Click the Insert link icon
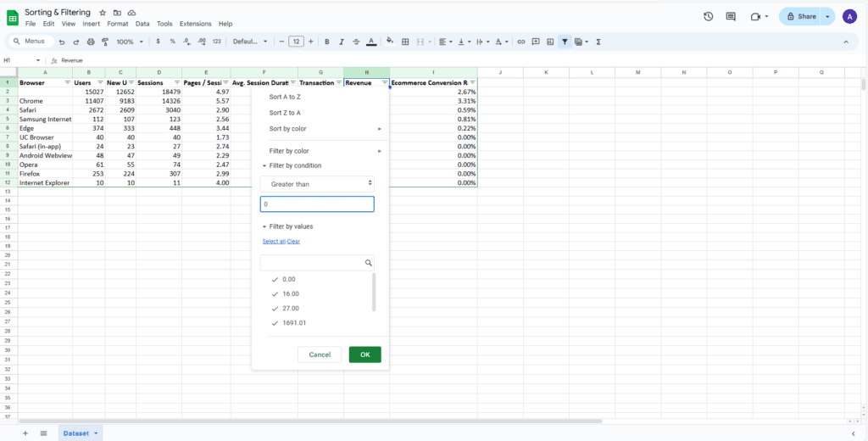Image resolution: width=868 pixels, height=441 pixels. click(x=521, y=42)
